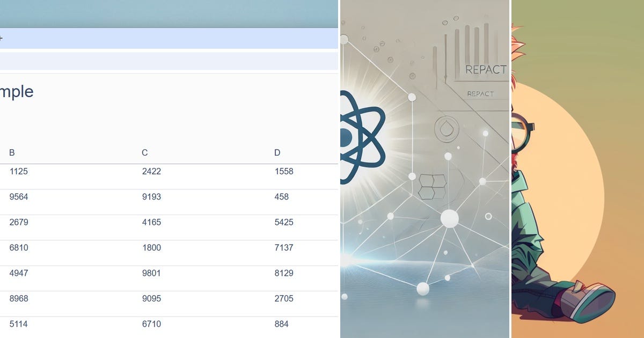Viewport: 644px width, 338px height.
Task: Select cell value 2679
Action: click(x=19, y=222)
